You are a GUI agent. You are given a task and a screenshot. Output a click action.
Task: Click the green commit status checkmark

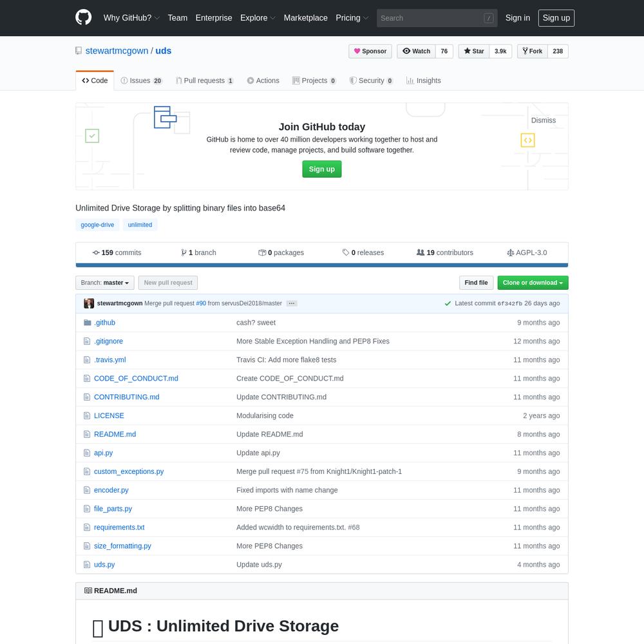[x=448, y=303]
